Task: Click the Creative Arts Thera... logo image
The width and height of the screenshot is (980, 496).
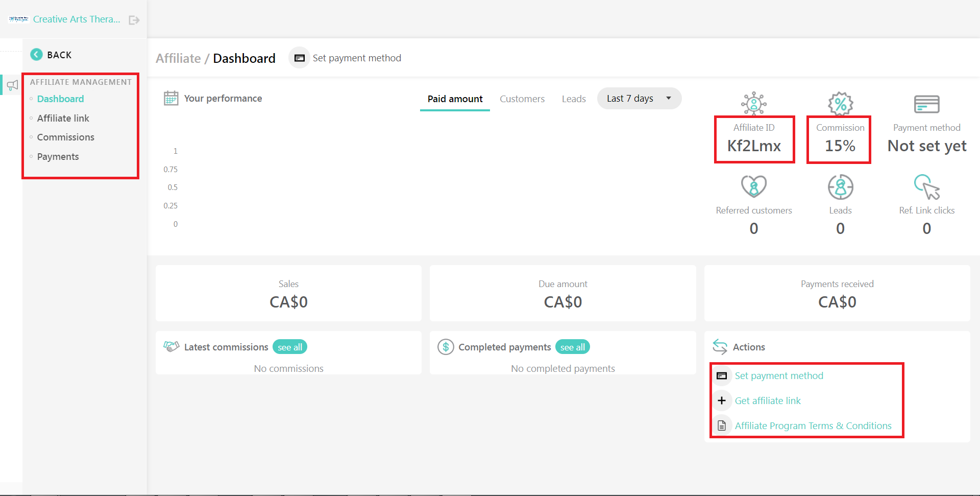Action: click(x=18, y=19)
